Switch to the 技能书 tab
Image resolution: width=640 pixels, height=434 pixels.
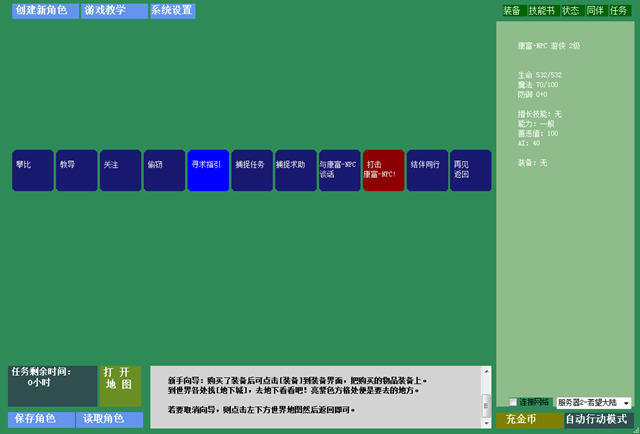[541, 10]
